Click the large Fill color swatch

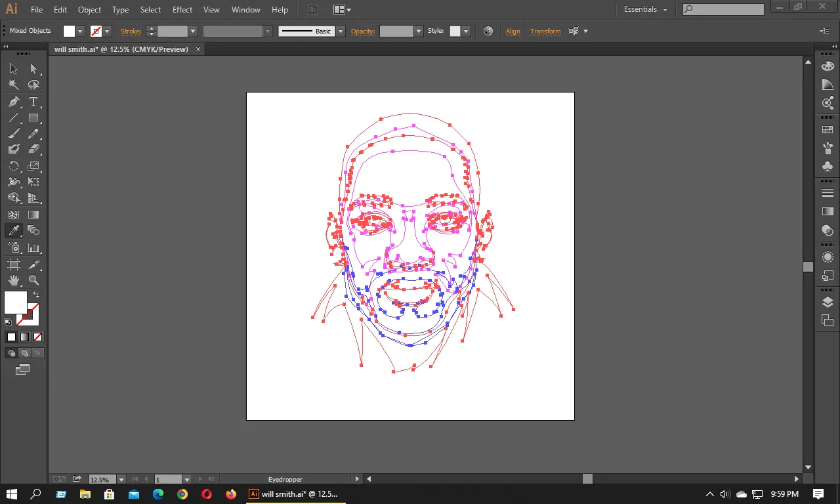tap(15, 303)
